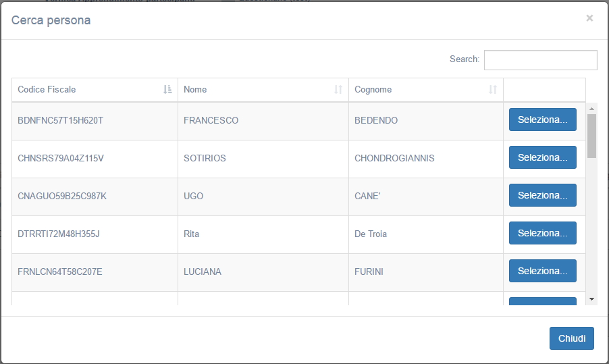609x364 pixels.
Task: Click the Cognome column header text
Action: click(x=373, y=89)
